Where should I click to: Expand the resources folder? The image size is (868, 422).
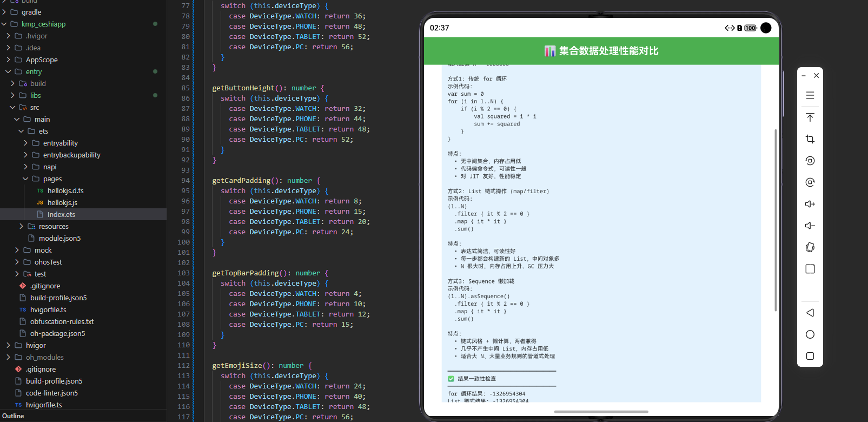tap(21, 226)
